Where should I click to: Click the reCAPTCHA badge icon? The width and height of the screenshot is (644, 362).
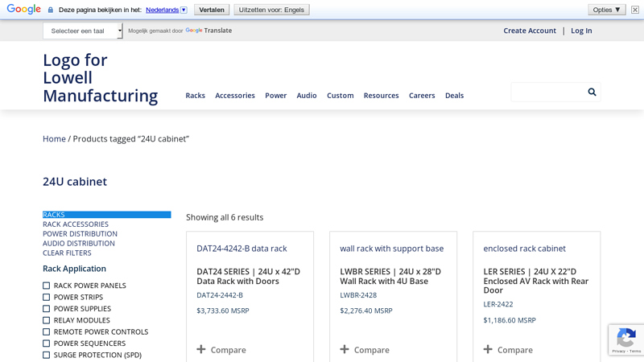click(x=625, y=339)
